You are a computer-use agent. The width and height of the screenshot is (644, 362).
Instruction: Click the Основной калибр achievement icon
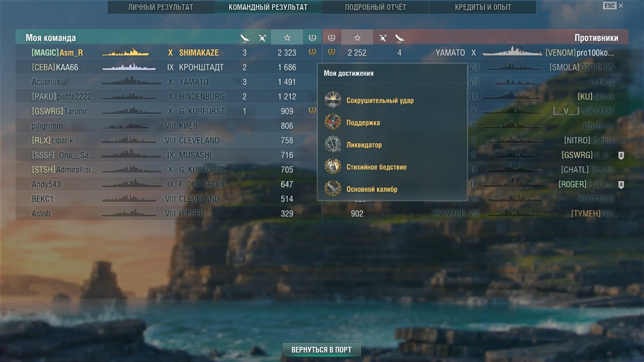pyautogui.click(x=333, y=189)
